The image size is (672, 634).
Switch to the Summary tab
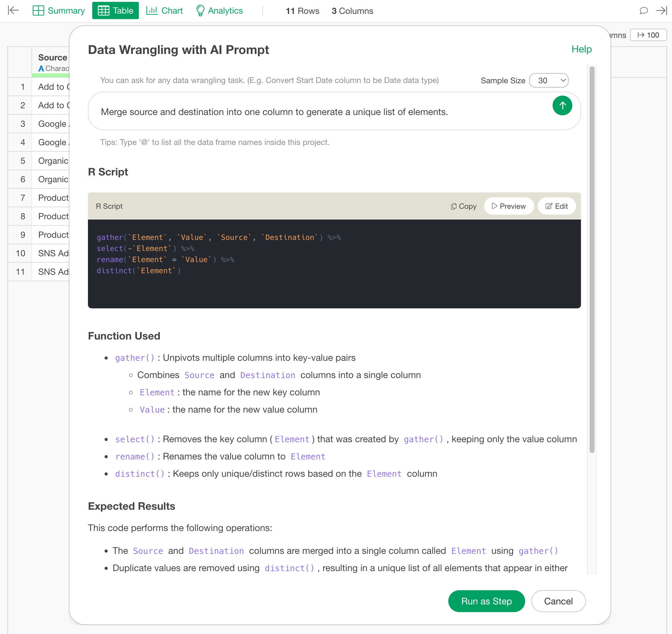pos(59,10)
